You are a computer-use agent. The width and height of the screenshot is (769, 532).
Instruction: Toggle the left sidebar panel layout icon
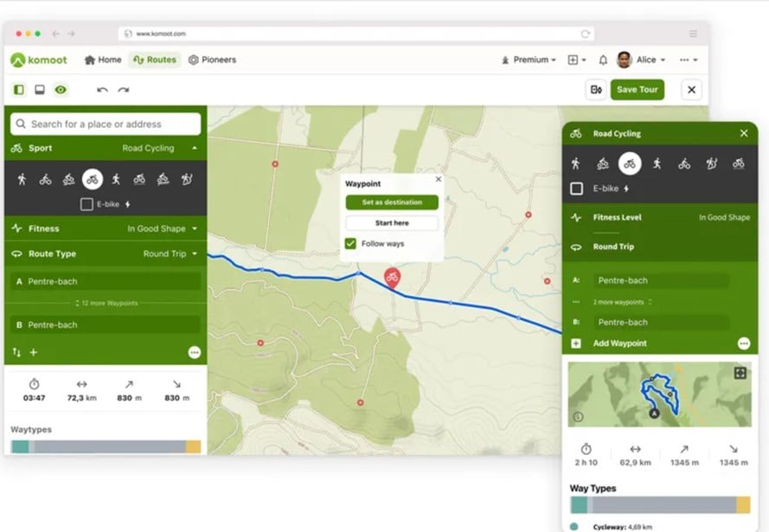point(19,90)
